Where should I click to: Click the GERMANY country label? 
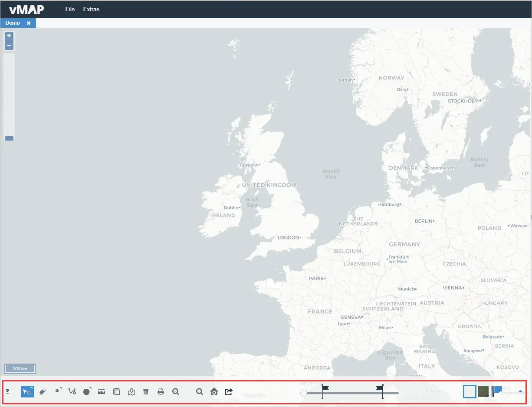(x=404, y=244)
